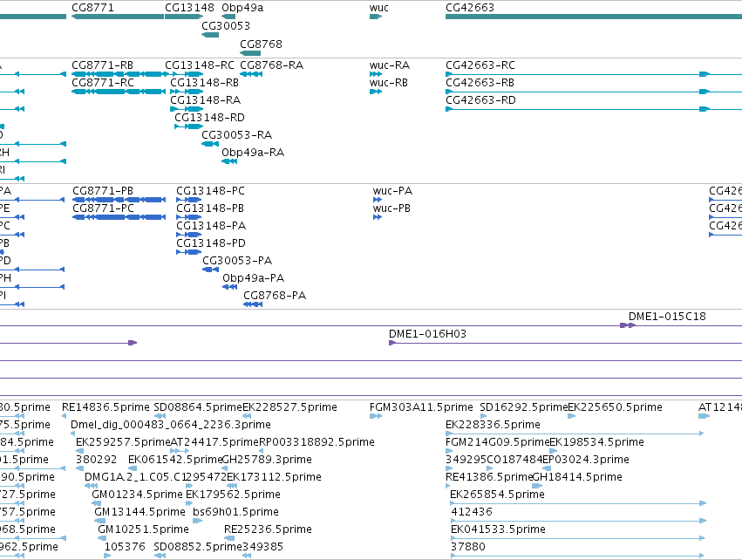Click protein CG30053-PA
Screen dimensions: 742x560
(237, 260)
